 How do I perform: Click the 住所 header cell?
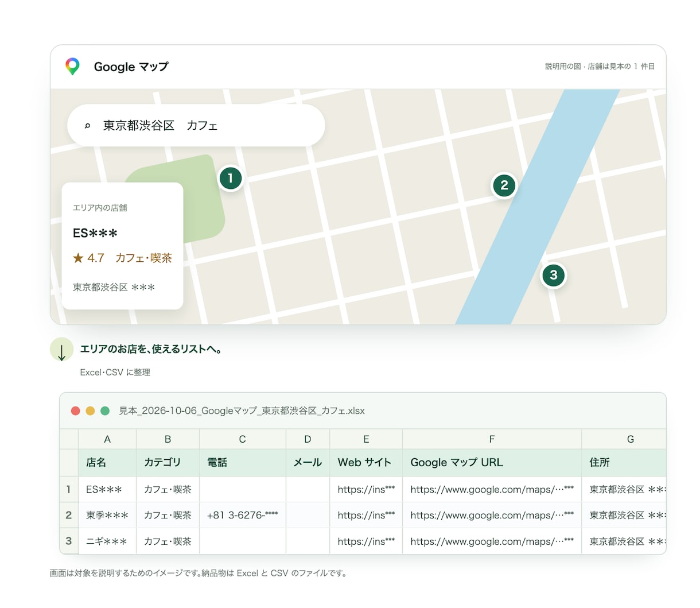(x=624, y=463)
